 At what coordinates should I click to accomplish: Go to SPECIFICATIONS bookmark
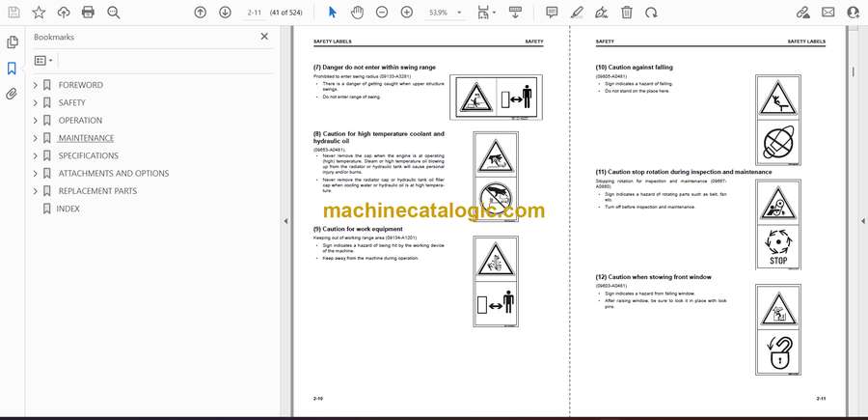[89, 155]
